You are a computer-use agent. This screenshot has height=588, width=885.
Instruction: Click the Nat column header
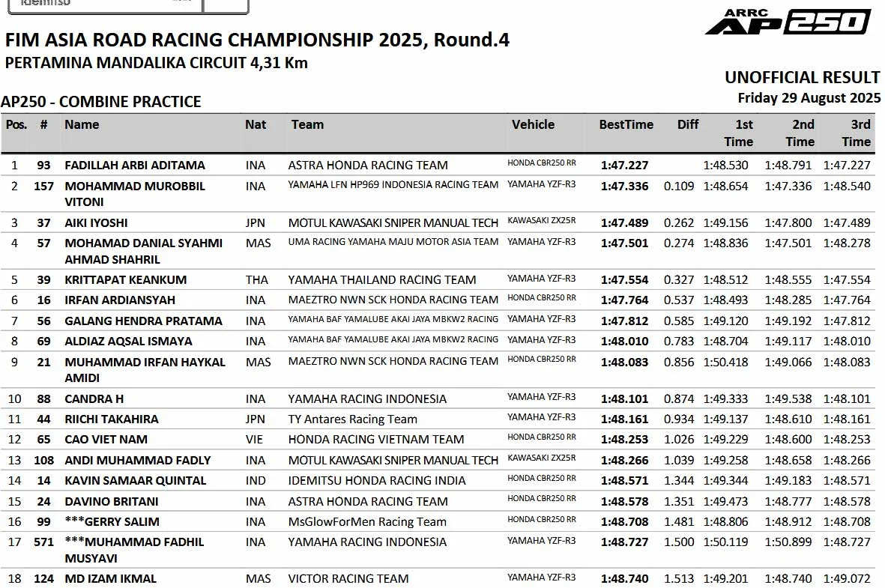click(x=255, y=124)
